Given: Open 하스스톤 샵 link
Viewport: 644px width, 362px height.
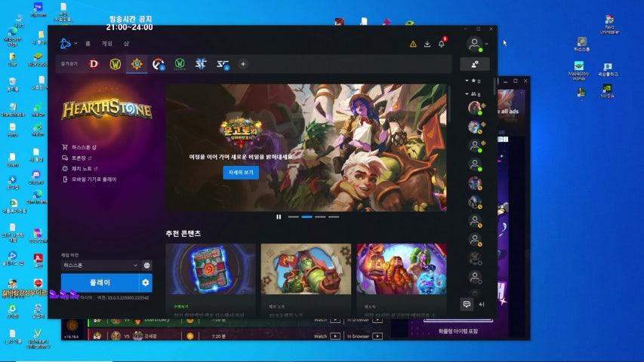Looking at the screenshot, I should (84, 147).
